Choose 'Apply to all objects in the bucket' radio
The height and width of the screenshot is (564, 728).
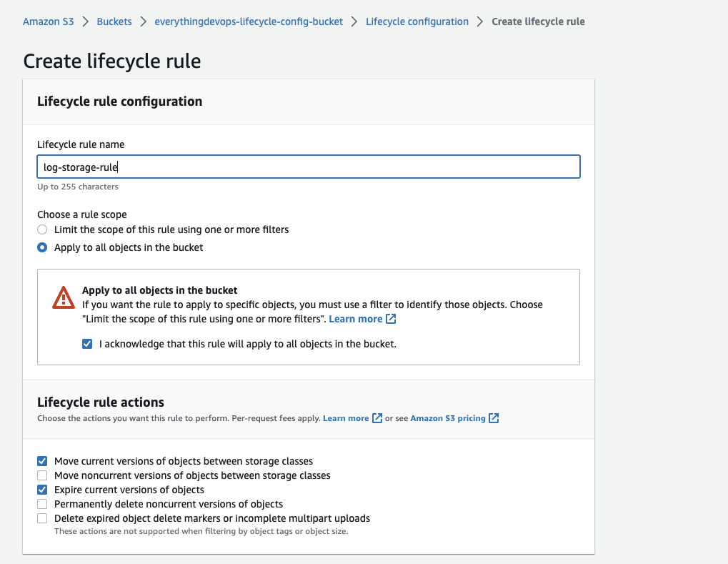[x=42, y=247]
